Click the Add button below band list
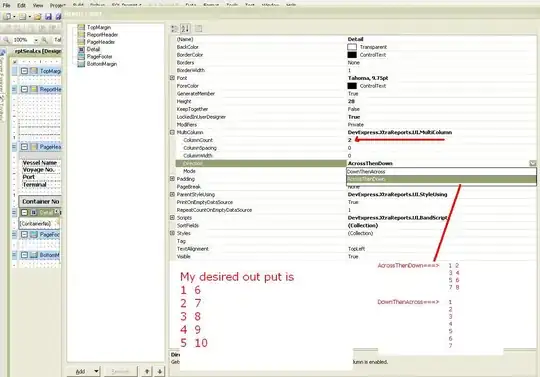Screen dimensions: 540x377 (83, 371)
